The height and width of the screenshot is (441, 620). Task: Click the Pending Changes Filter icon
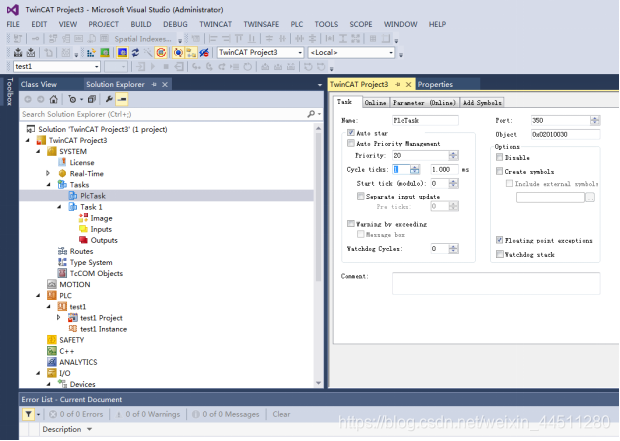pos(74,99)
